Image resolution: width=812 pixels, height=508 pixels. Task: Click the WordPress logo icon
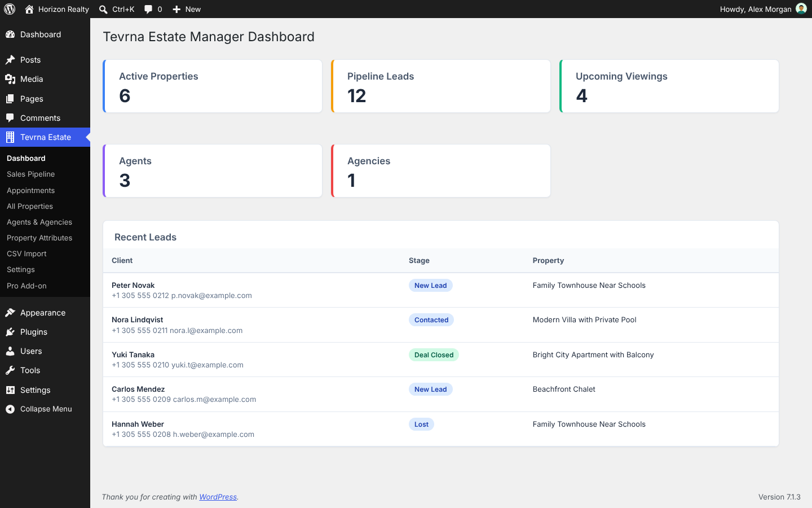[x=10, y=9]
